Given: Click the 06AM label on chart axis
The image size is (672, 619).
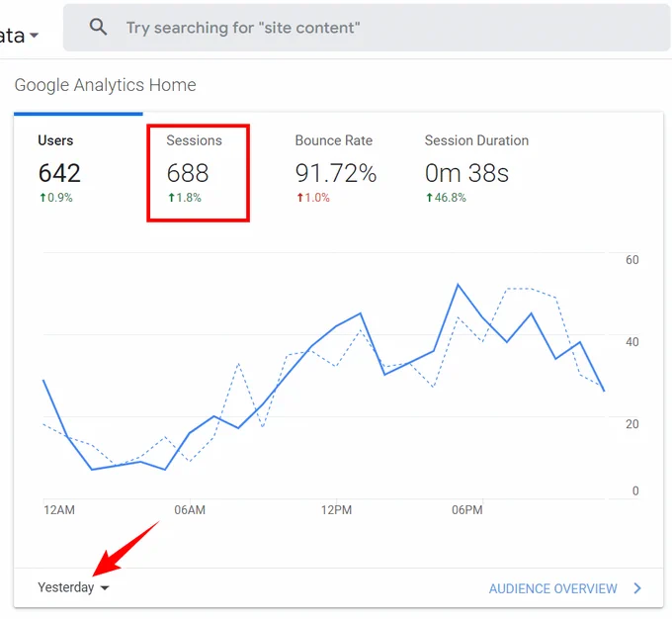Looking at the screenshot, I should point(190,510).
